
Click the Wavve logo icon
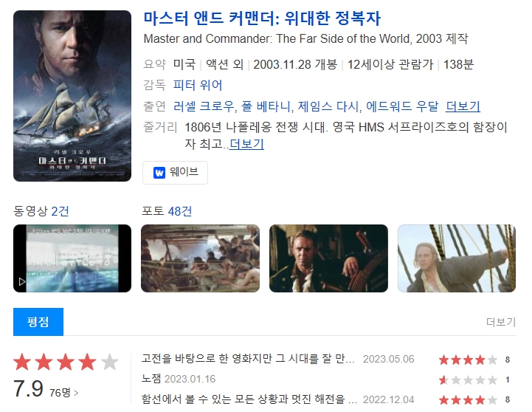point(159,172)
